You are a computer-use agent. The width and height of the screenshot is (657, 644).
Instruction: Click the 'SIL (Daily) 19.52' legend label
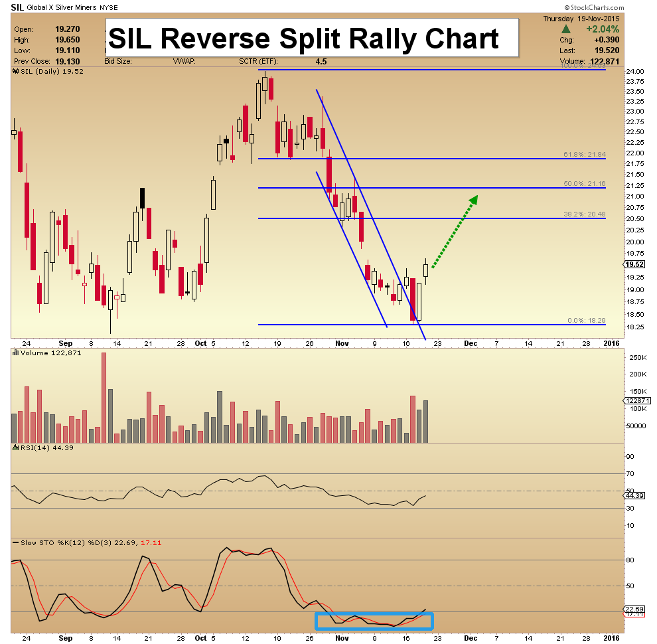tap(52, 71)
